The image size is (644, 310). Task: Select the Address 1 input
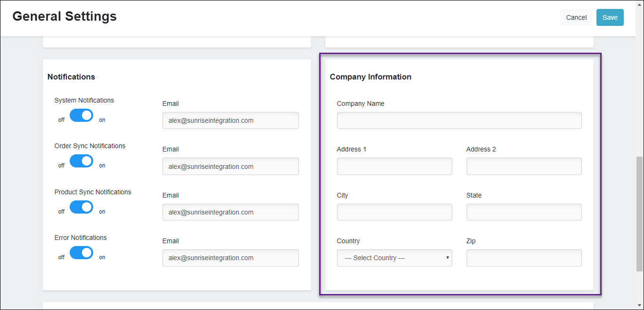[x=394, y=166]
